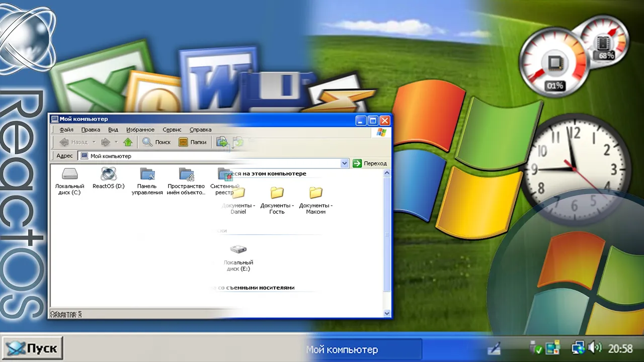Viewport: 644px width, 362px height.
Task: Open the Справка menu
Action: click(x=200, y=130)
